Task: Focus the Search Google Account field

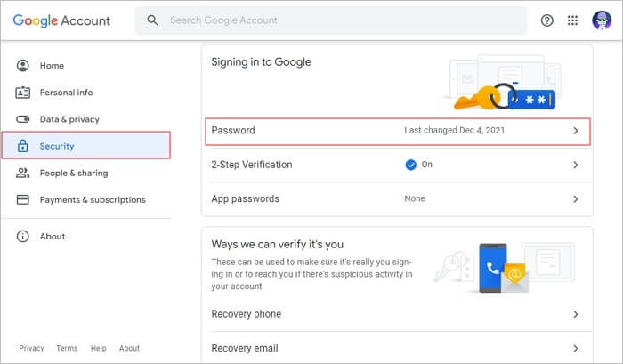Action: tap(338, 20)
